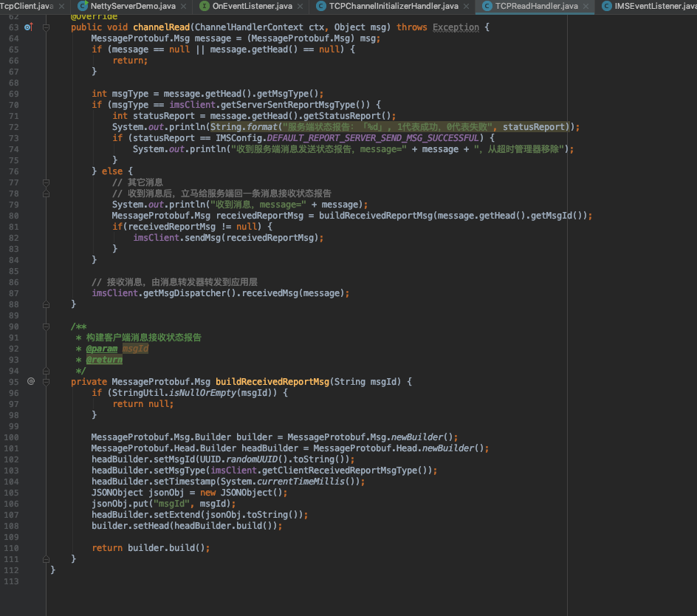Close the OnEventListener.java tab
The width and height of the screenshot is (697, 616).
301,5
